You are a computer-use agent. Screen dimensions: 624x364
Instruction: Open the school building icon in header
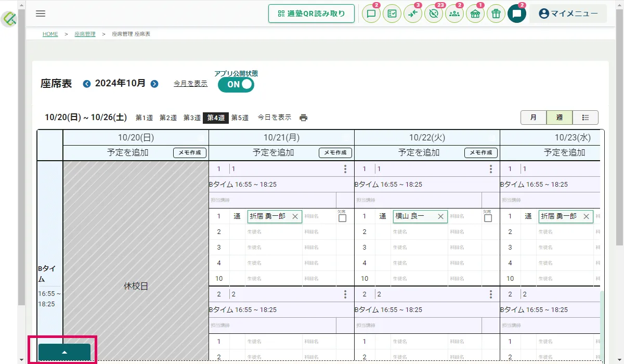click(x=475, y=14)
